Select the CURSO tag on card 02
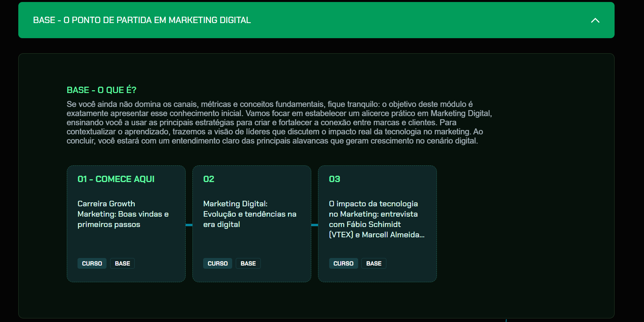 coord(217,263)
